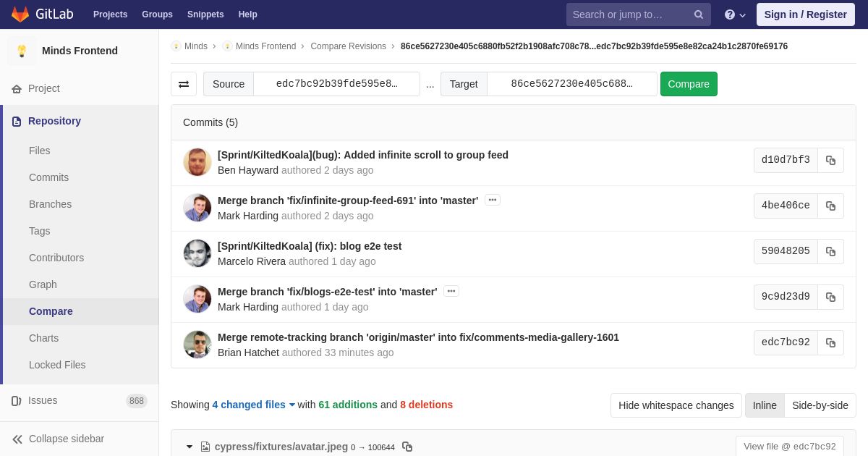Copy avatar.jpeg file path

click(407, 447)
